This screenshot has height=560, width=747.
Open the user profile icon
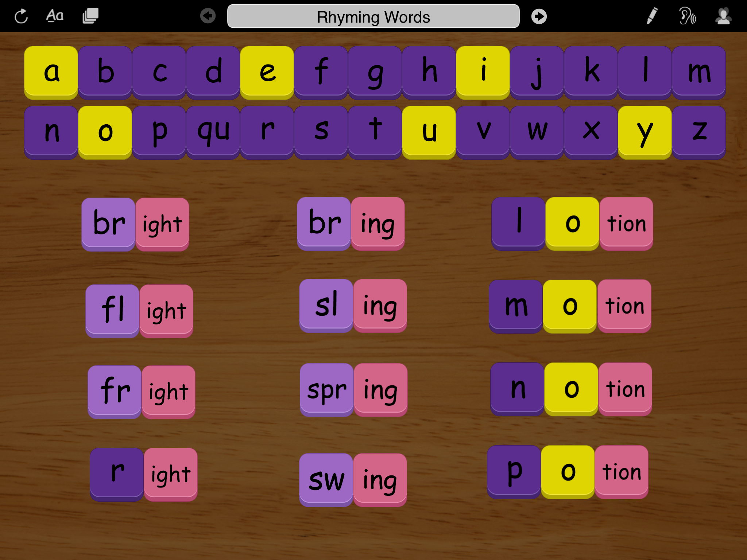tap(723, 16)
